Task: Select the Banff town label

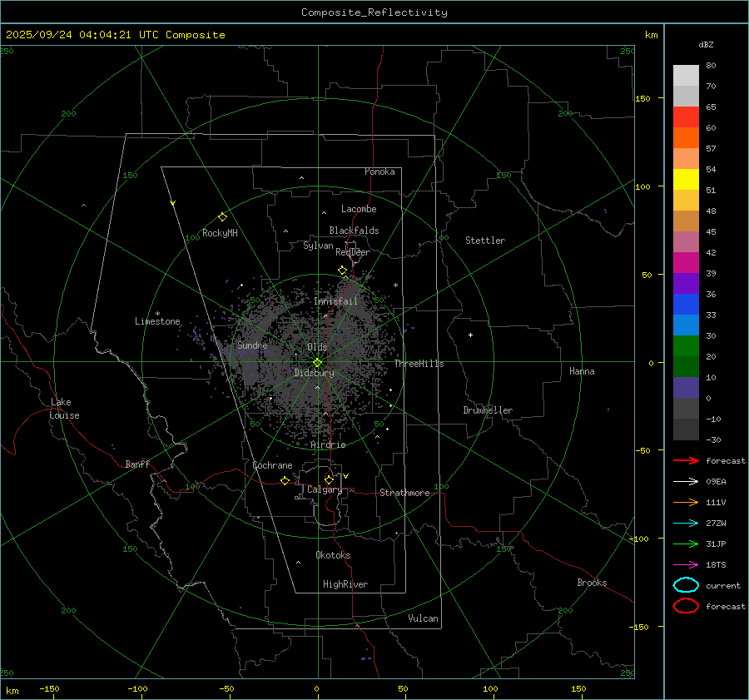Action: pyautogui.click(x=137, y=464)
